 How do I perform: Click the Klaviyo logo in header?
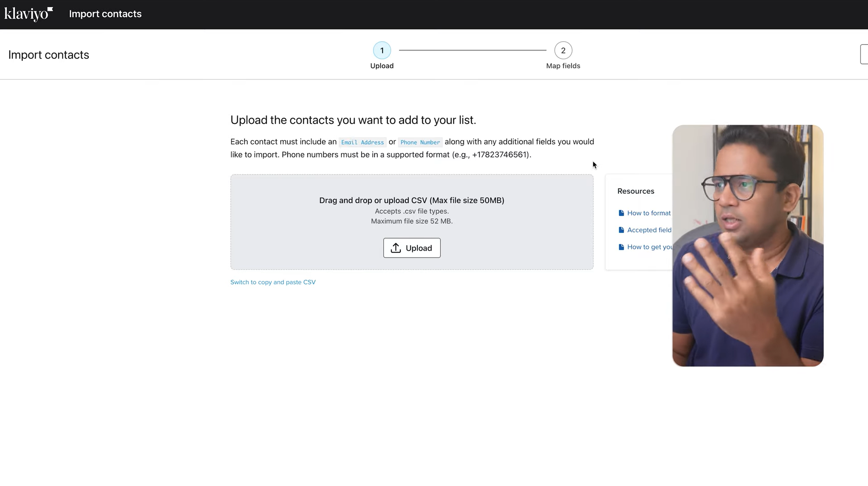(x=29, y=14)
